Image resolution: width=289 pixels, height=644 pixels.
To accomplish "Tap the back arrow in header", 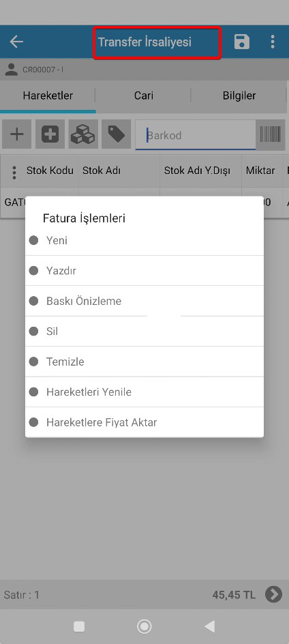I will 16,42.
